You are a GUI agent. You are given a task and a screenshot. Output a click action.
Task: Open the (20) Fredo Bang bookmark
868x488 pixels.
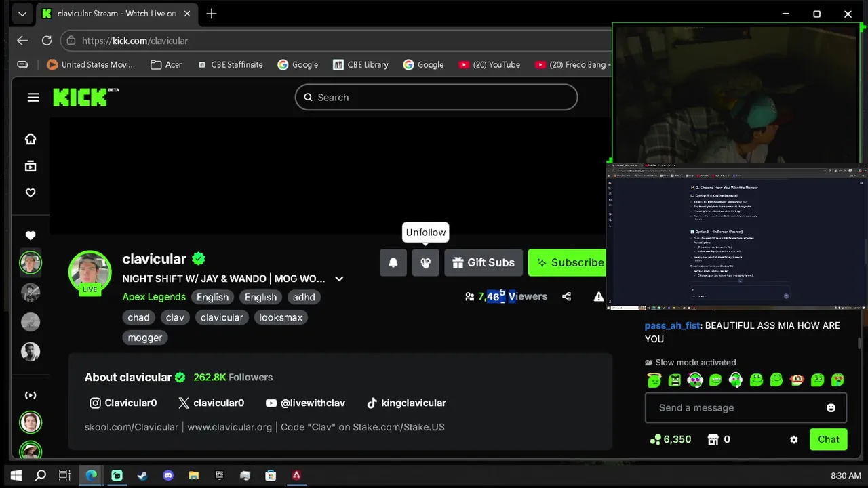[x=572, y=65]
